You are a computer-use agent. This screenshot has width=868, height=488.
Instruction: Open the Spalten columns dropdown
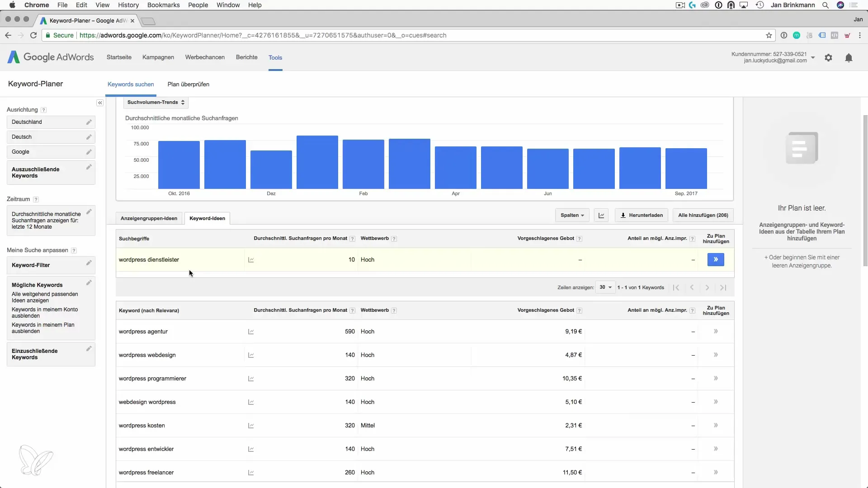point(572,216)
